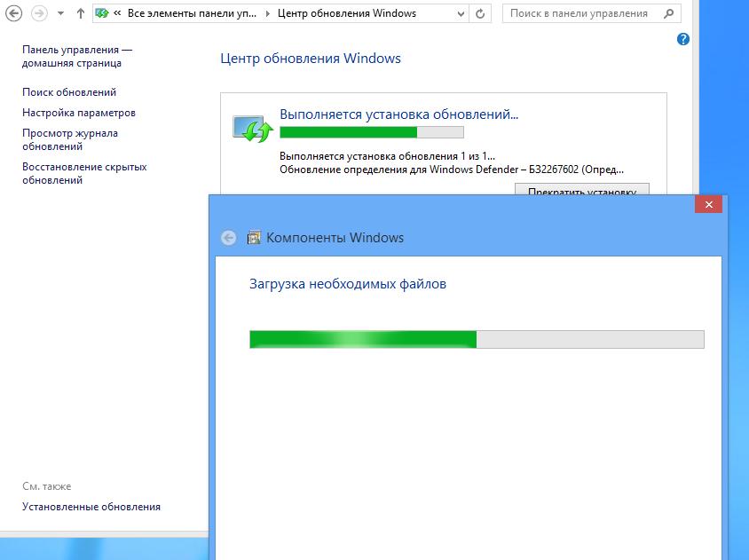
Task: Click the 'Прекратить установку' button
Action: 582,190
